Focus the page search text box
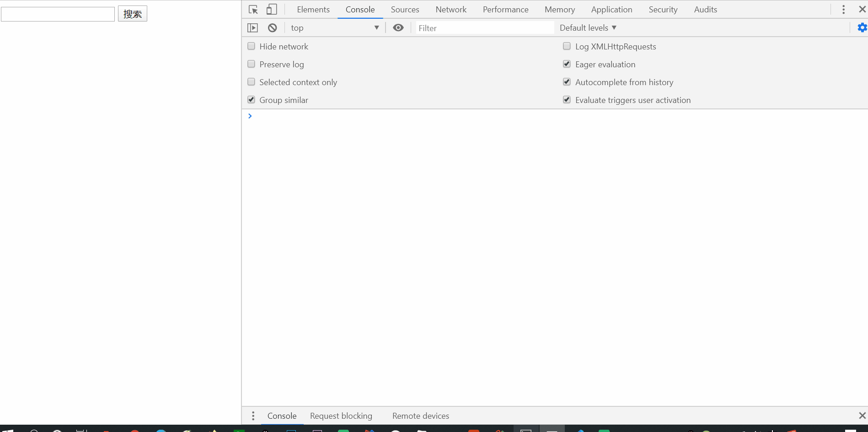 (x=58, y=14)
